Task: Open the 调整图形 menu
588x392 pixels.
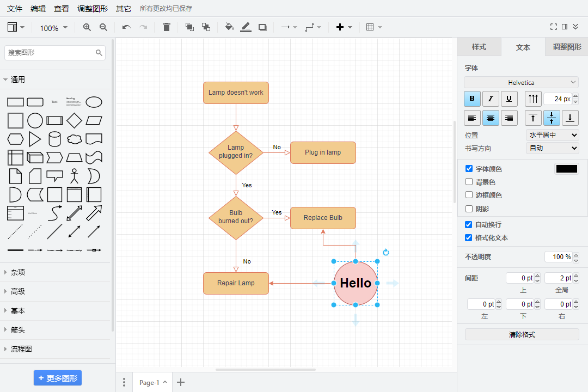Action: pyautogui.click(x=93, y=9)
